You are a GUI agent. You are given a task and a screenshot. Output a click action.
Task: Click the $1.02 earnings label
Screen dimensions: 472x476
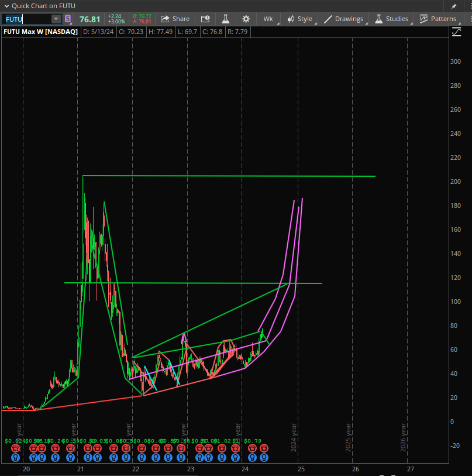pos(223,441)
